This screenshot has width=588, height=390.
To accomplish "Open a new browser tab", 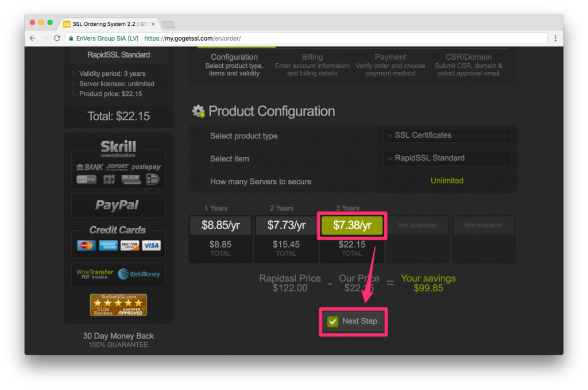I will coord(168,24).
